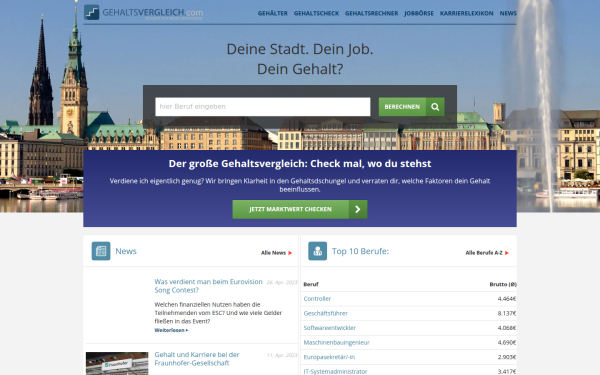Image resolution: width=600 pixels, height=375 pixels.
Task: Click the 'Brutto (Ø)' column header
Action: (503, 284)
